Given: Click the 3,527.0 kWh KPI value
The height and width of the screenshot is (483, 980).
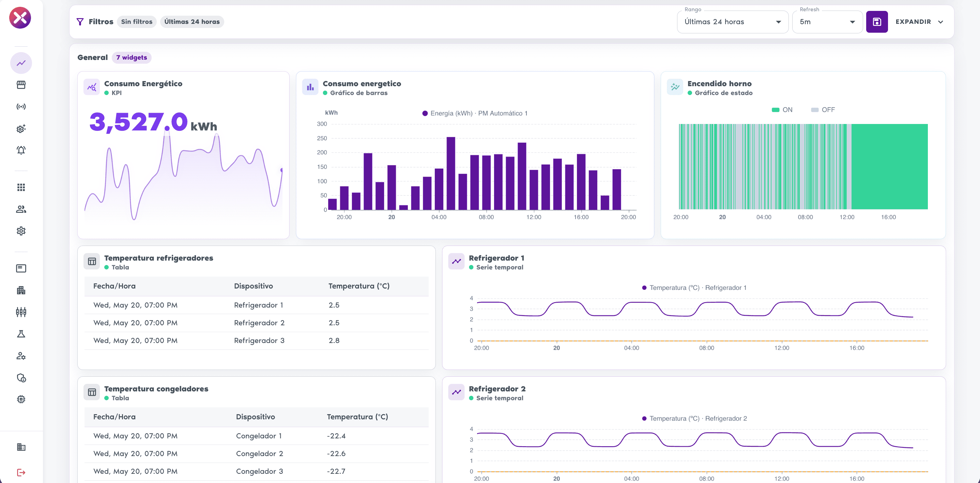Looking at the screenshot, I should click(153, 122).
